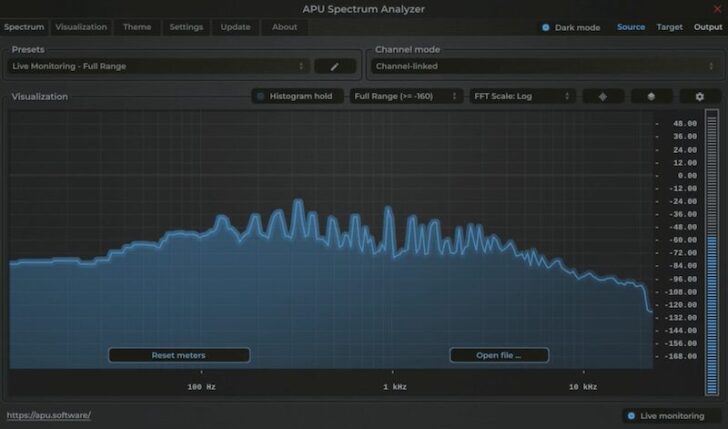Screen dimensions: 728x429
Task: Click the -168.00 dB scale value
Action: coord(681,356)
